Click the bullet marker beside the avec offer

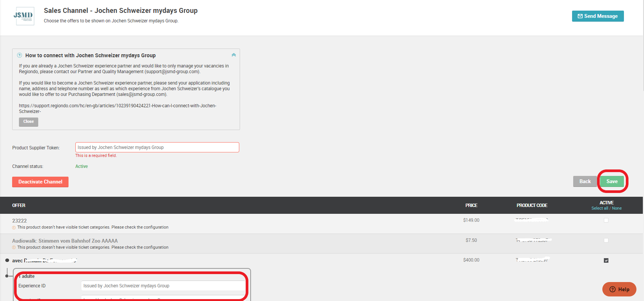tap(7, 260)
